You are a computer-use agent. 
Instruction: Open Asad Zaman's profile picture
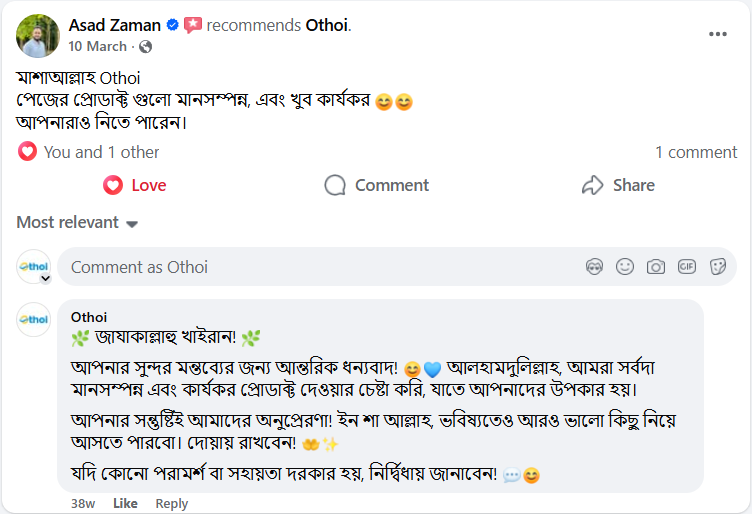(38, 35)
